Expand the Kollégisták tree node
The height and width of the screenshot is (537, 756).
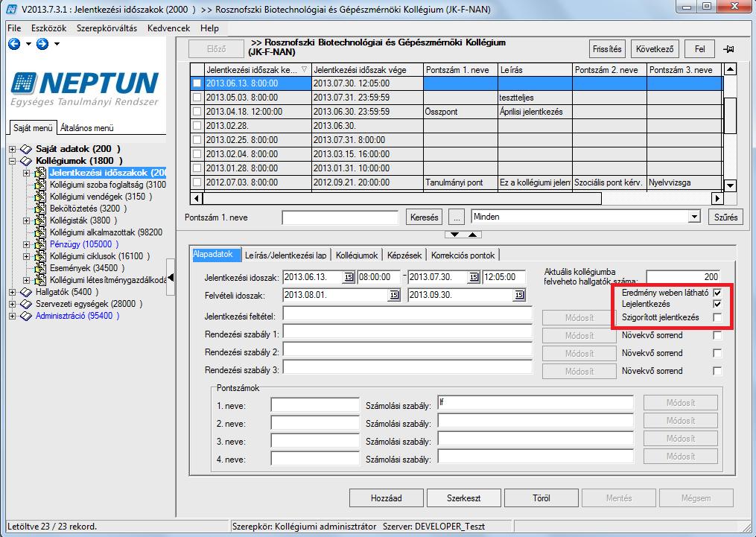(x=27, y=220)
